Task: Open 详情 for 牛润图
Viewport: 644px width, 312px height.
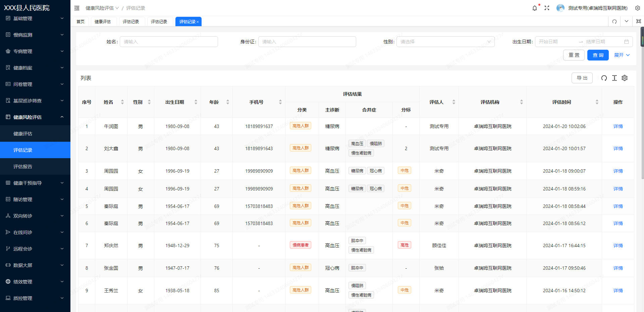Action: (x=618, y=126)
